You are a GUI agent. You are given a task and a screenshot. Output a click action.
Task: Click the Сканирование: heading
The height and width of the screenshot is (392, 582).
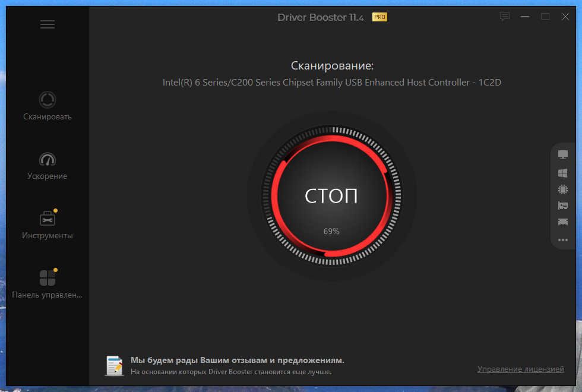[x=332, y=66]
